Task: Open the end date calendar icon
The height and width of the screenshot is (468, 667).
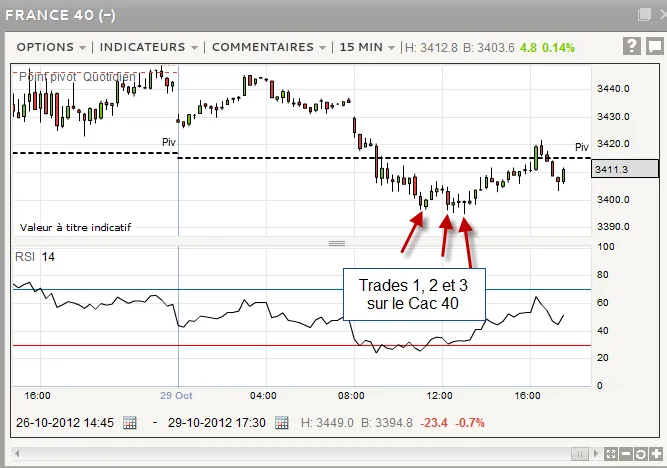Action: tap(282, 423)
